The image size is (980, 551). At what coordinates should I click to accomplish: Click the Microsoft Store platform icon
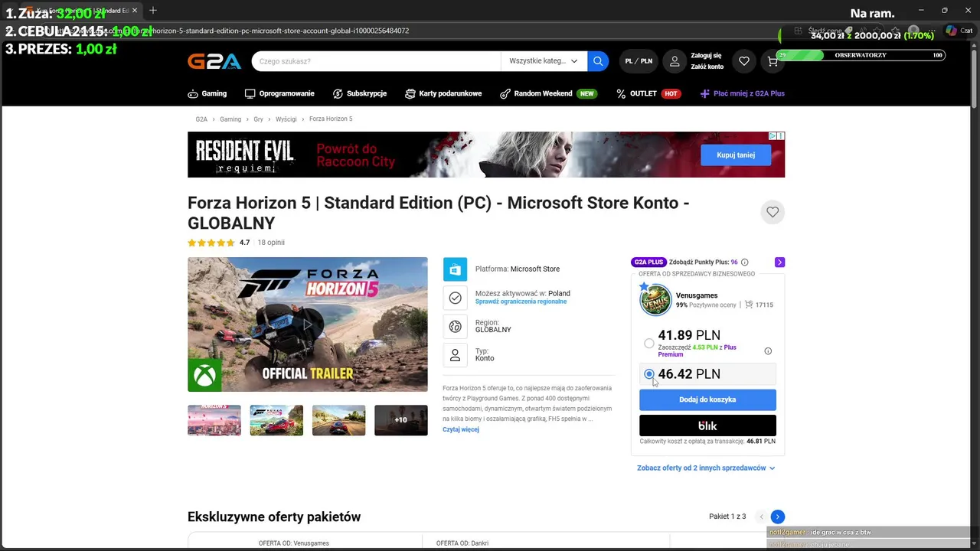(x=455, y=269)
